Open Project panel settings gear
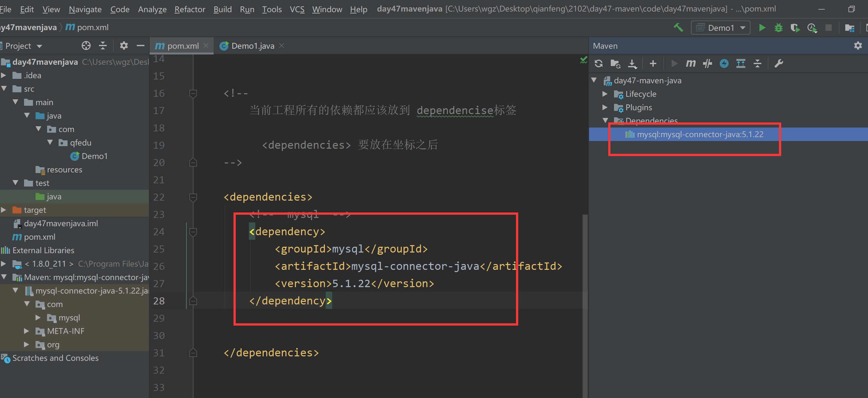The image size is (868, 398). click(124, 46)
